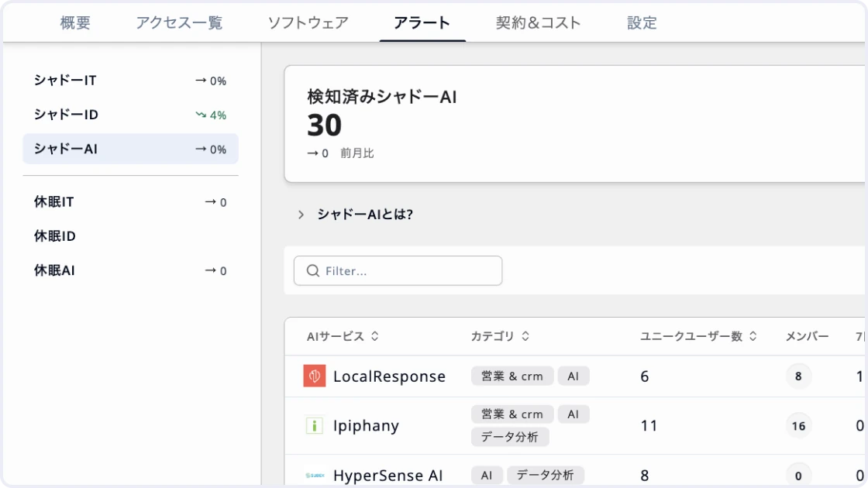The height and width of the screenshot is (488, 868).
Task: Sort by AIサービス column arrows
Action: (375, 336)
